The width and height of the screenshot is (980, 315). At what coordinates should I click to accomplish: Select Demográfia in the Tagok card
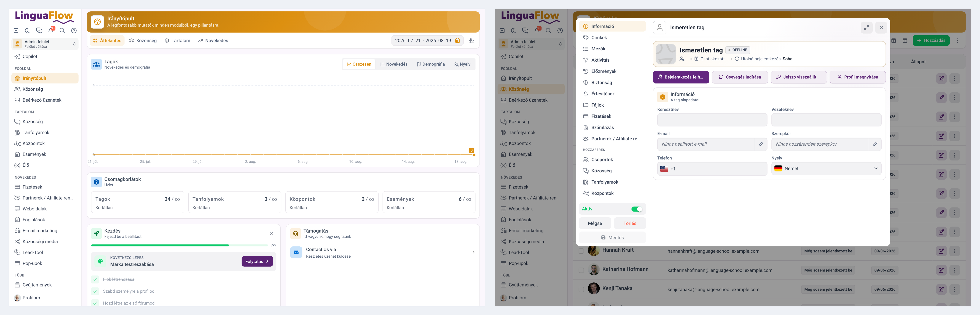coord(431,65)
